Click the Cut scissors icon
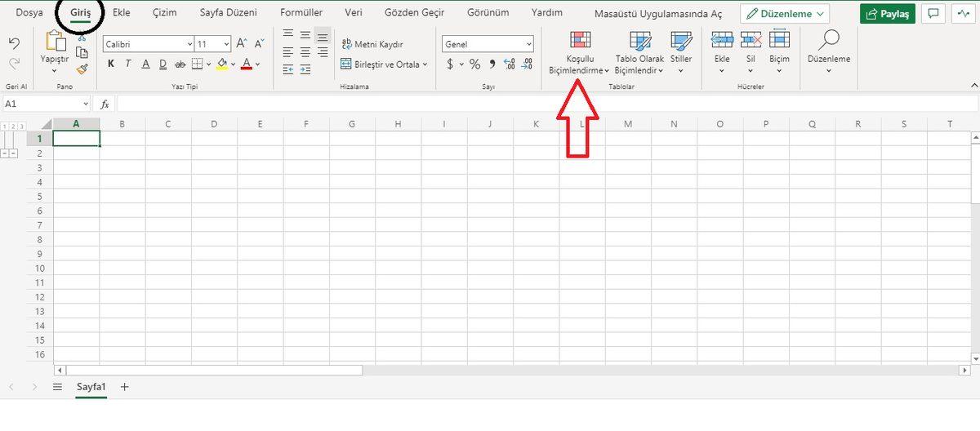Screen dimensions: 980x431 [82, 37]
